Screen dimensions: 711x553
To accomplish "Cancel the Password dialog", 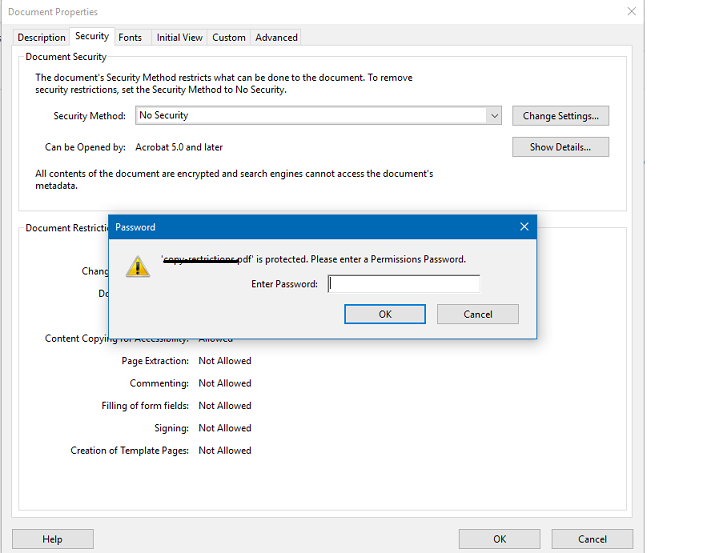I will click(478, 314).
